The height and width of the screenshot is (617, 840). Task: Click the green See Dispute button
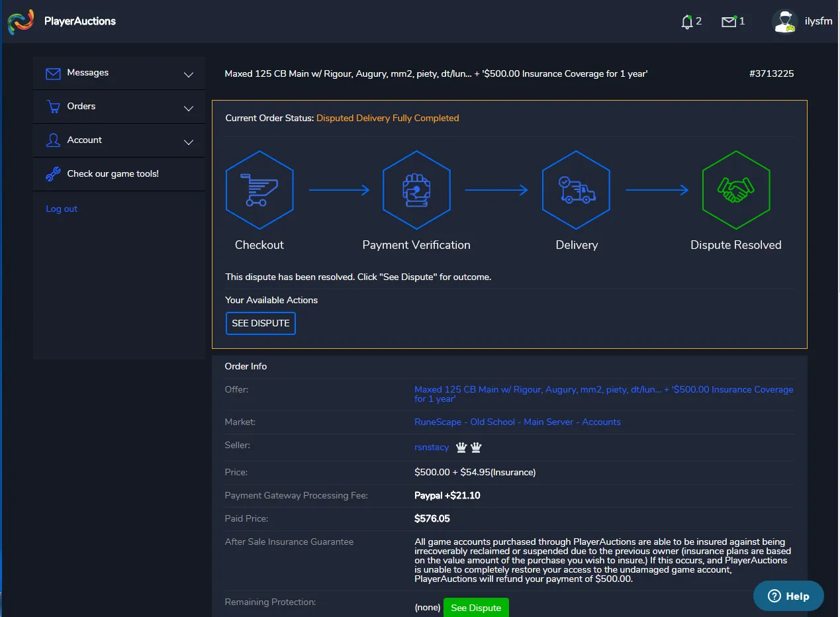(476, 608)
